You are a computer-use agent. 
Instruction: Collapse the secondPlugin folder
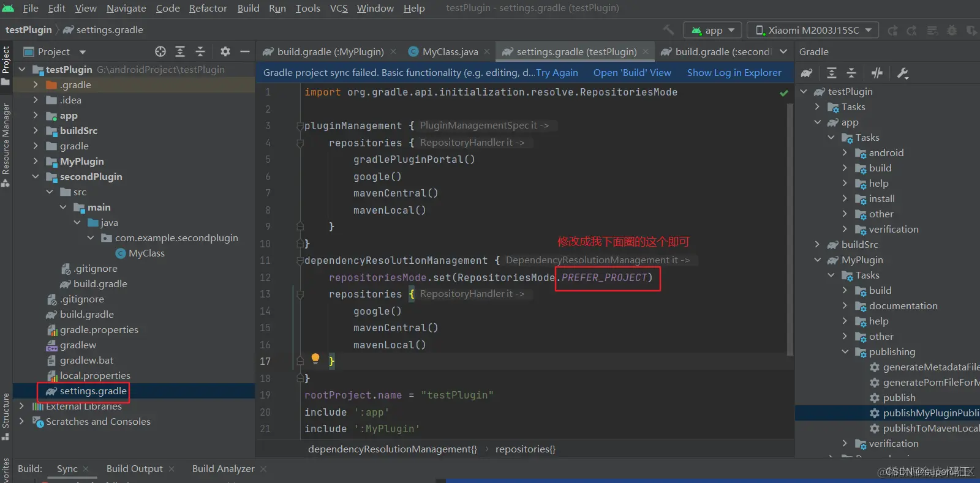pos(36,176)
